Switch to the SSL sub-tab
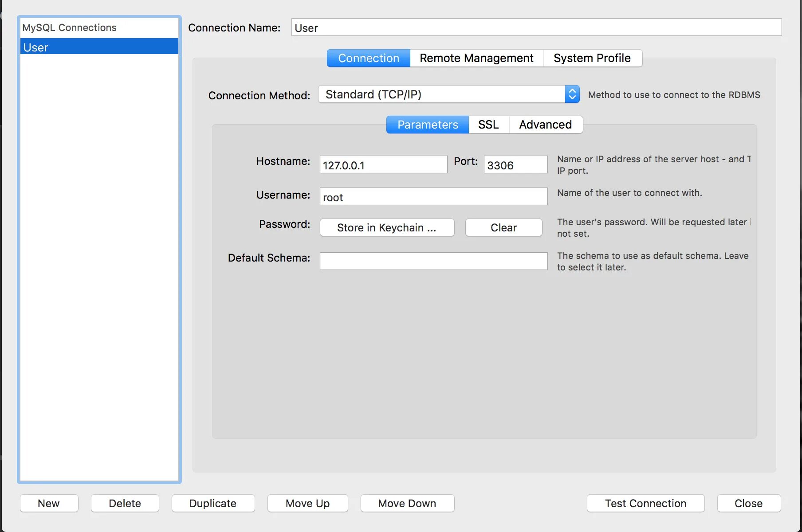This screenshot has width=802, height=532. pos(489,125)
